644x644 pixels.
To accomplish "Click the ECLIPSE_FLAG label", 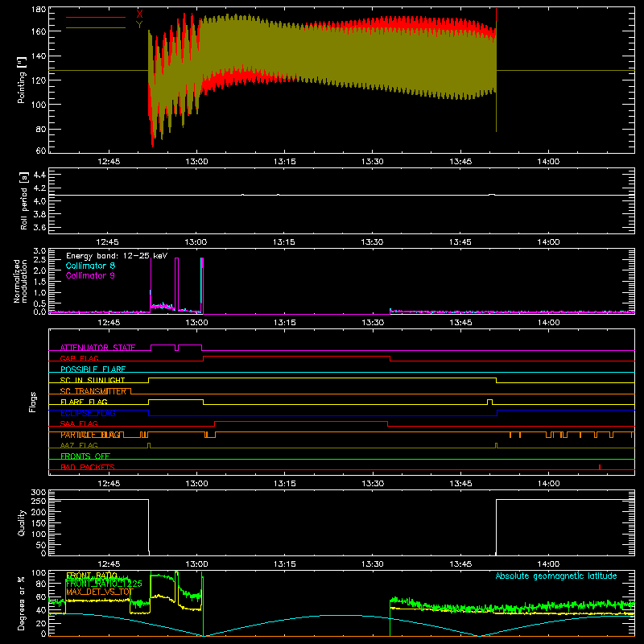I will pyautogui.click(x=88, y=413).
